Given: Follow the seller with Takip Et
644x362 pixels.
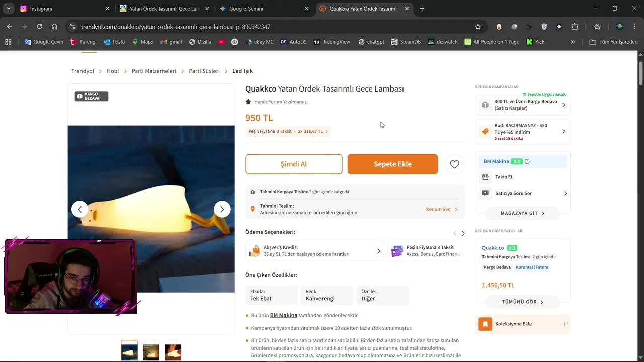Looking at the screenshot, I should [x=504, y=177].
